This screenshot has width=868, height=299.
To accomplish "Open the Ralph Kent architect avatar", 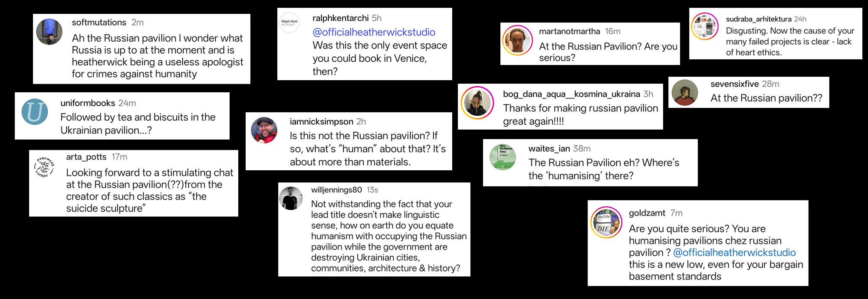I will (x=289, y=23).
